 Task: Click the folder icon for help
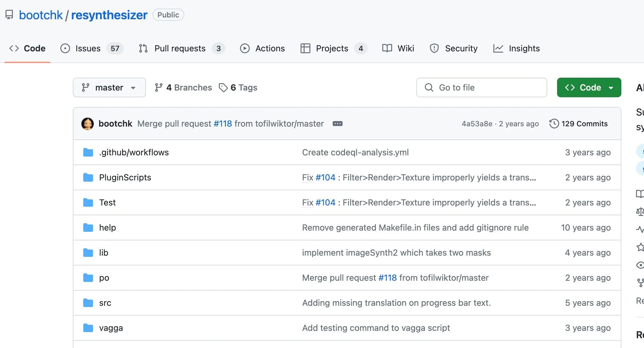click(x=88, y=228)
